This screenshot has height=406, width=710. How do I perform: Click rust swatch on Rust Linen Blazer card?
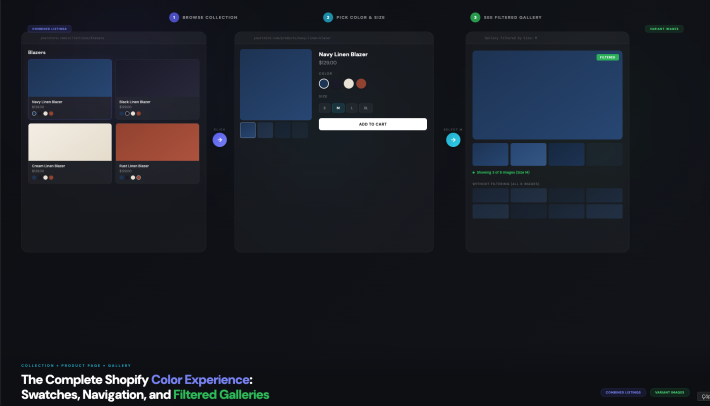[x=139, y=177]
